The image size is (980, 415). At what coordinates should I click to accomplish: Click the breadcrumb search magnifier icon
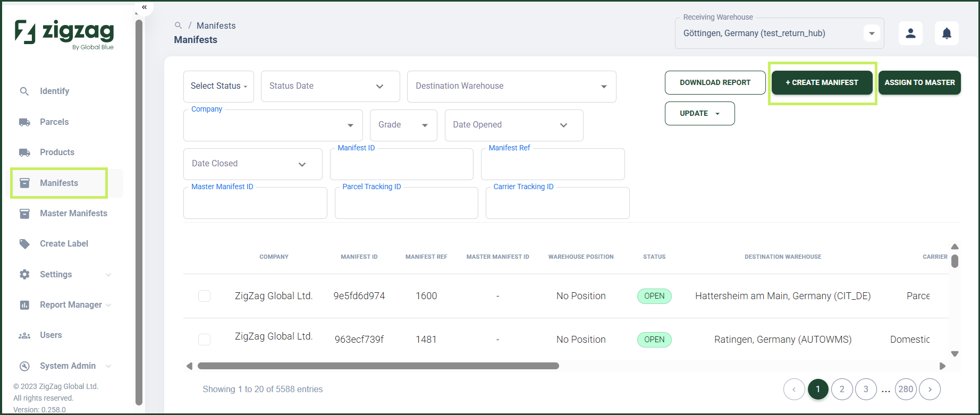click(x=179, y=26)
